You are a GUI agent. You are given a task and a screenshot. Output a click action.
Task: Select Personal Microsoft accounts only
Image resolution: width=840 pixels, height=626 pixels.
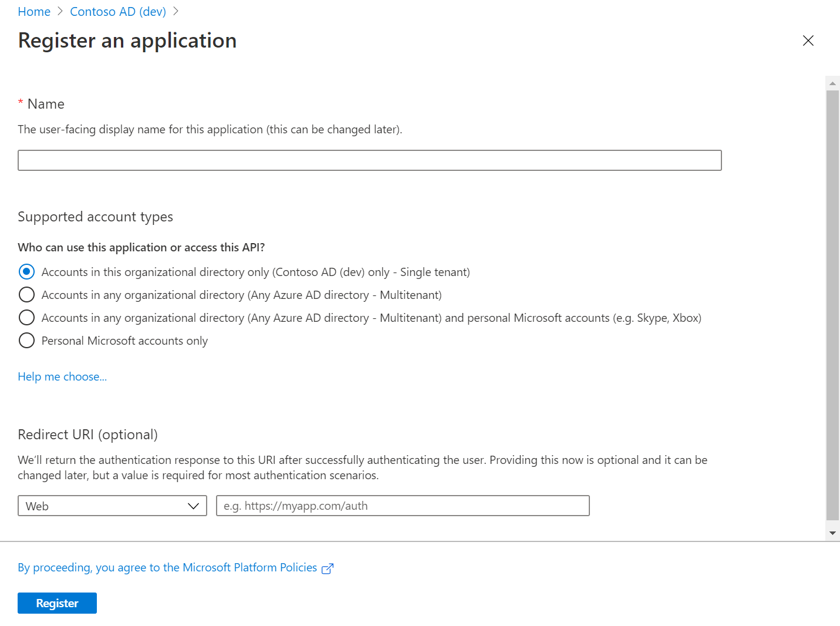[x=26, y=340]
